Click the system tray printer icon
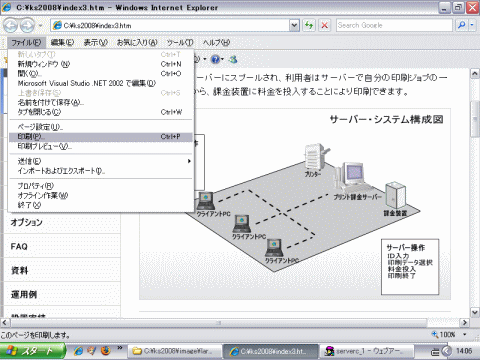This screenshot has height=360, width=480. 435,351
